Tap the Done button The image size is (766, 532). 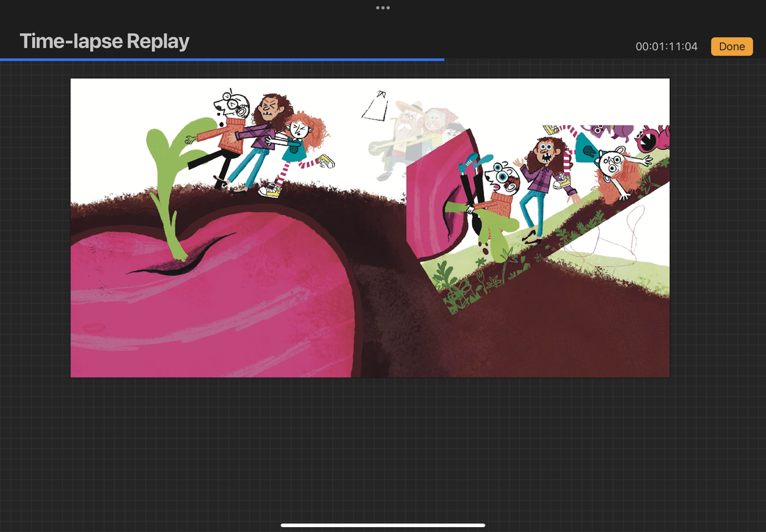(731, 47)
